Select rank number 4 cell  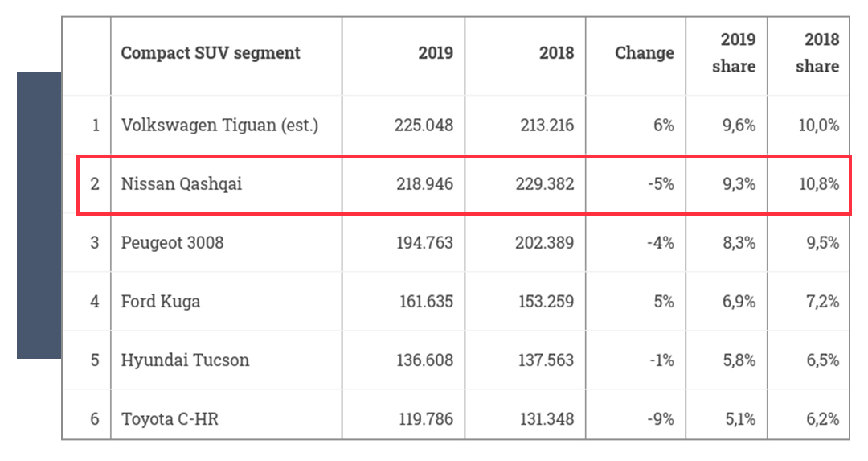point(95,302)
